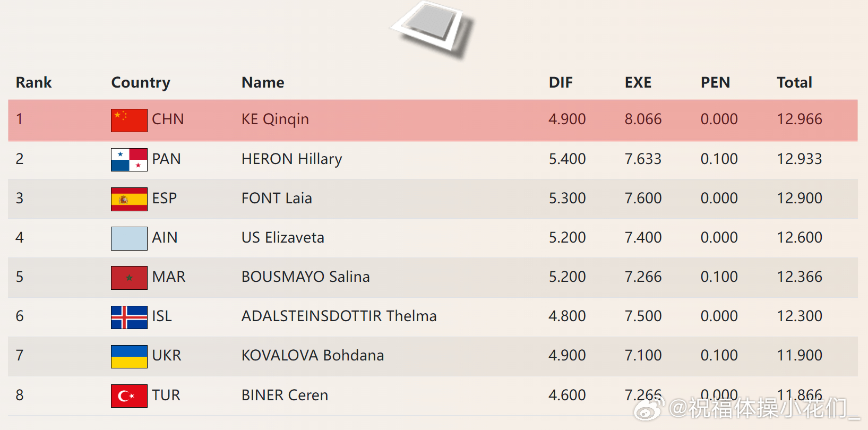Image resolution: width=868 pixels, height=430 pixels.
Task: Click the AIN light blue flag
Action: (x=129, y=238)
